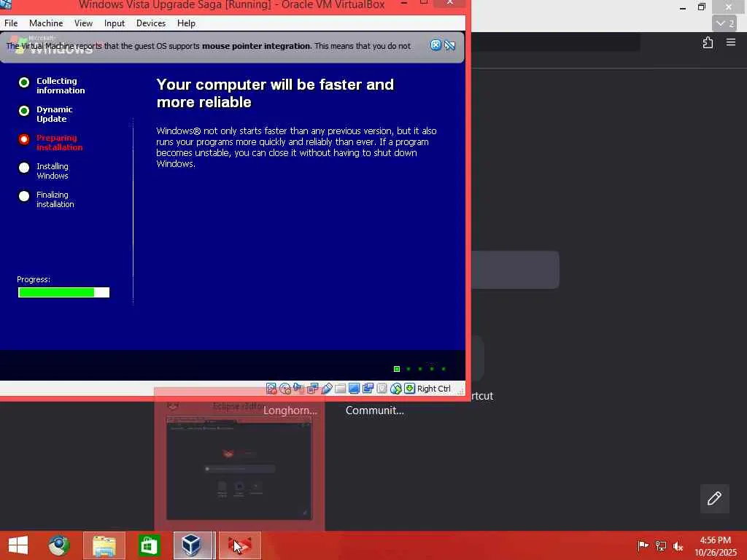
Task: Restore down the background browser window
Action: pos(701,7)
